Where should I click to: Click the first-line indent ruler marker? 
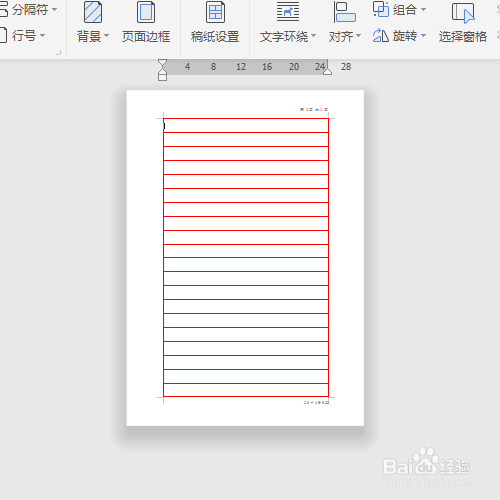click(x=162, y=63)
